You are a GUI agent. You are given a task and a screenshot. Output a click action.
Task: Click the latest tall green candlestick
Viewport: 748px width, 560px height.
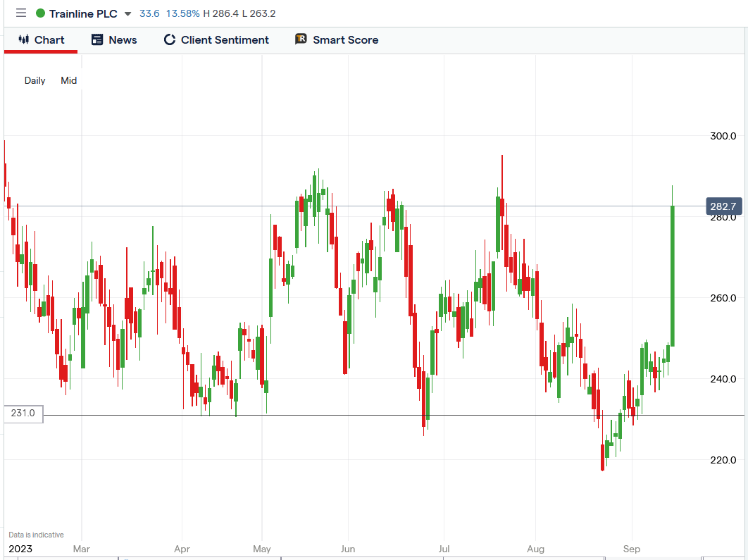[673, 275]
